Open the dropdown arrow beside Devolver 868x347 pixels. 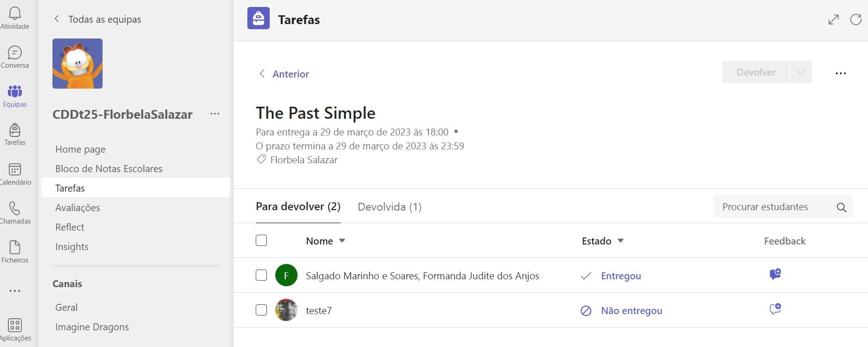pos(801,72)
